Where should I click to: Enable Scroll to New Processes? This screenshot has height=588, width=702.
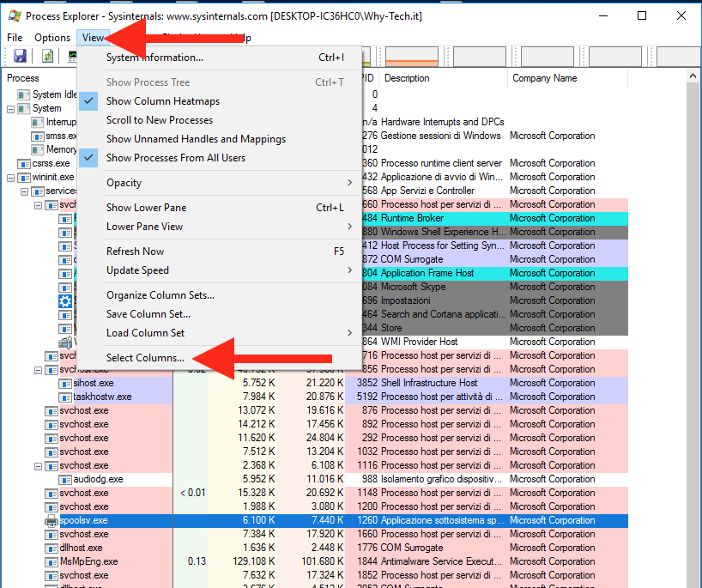point(220,120)
